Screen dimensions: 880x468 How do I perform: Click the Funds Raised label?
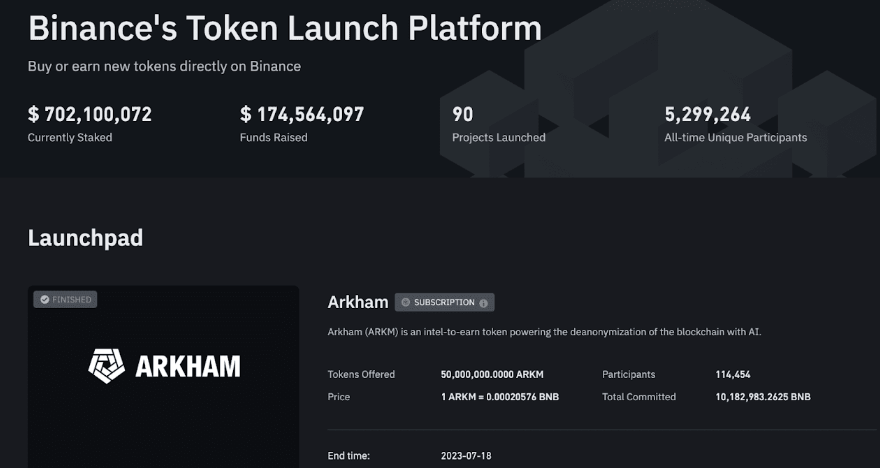[274, 137]
